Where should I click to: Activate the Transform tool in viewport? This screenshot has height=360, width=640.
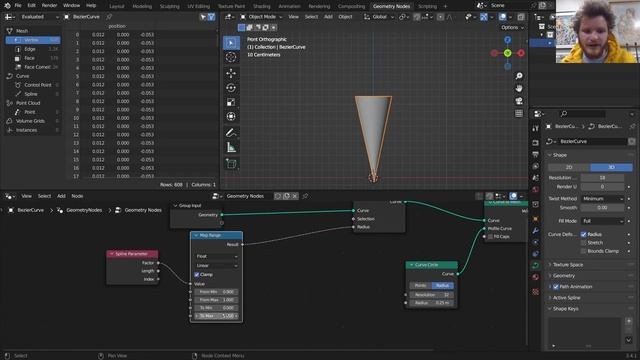pyautogui.click(x=231, y=117)
